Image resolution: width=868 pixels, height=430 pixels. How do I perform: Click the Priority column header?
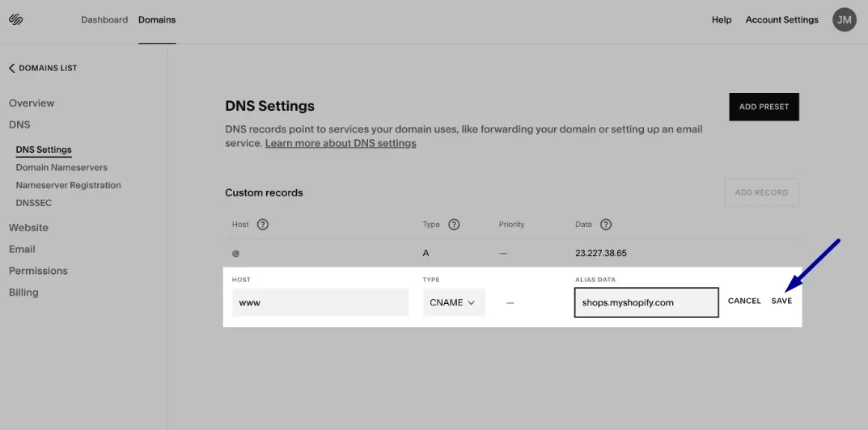click(511, 225)
